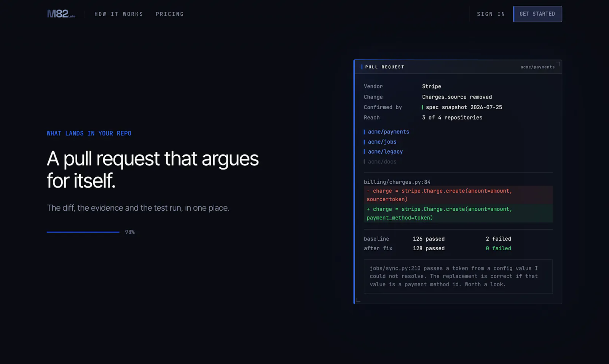Click the 'Charges.source removed' change value
Image resolution: width=609 pixels, height=364 pixels.
click(457, 97)
